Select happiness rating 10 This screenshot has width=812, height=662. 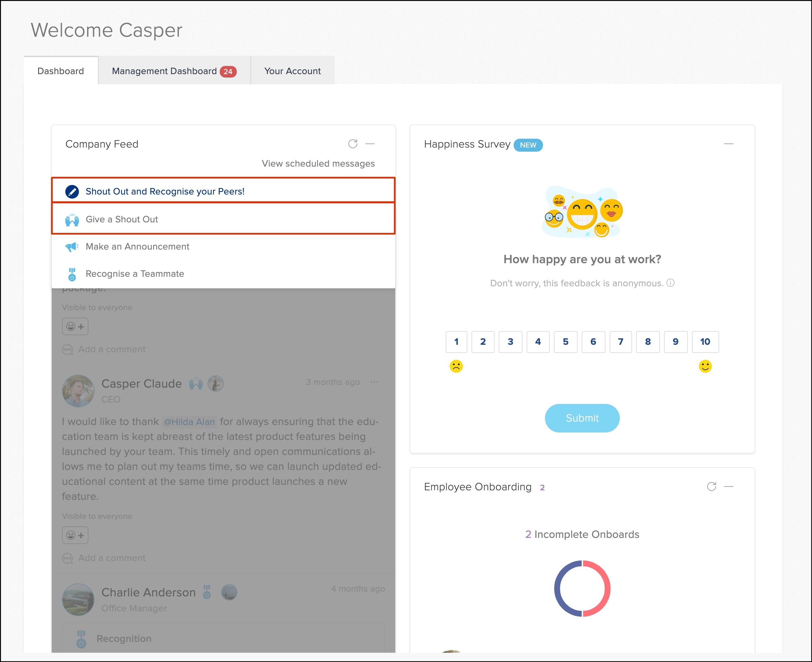705,342
